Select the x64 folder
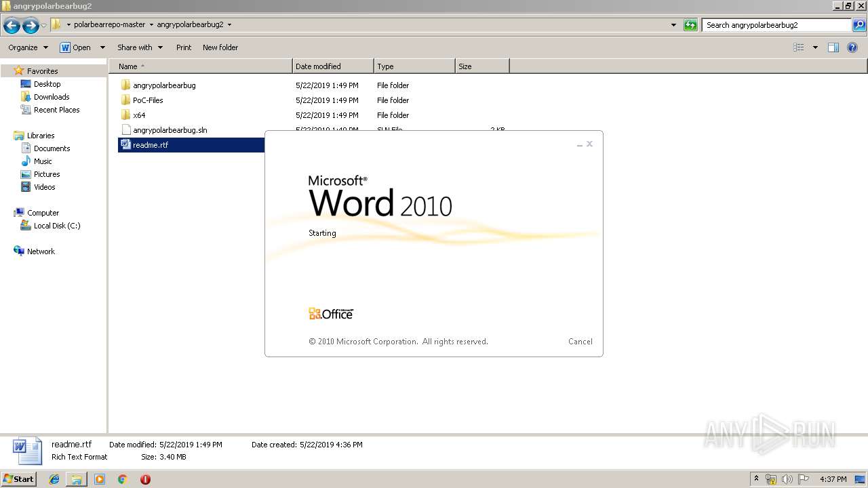The height and width of the screenshot is (488, 868). coord(139,115)
